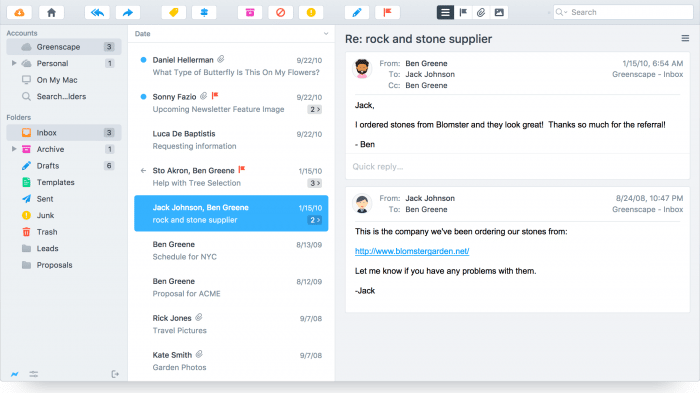700x393 pixels.
Task: Mark as junk with yellow warning icon
Action: click(x=311, y=13)
